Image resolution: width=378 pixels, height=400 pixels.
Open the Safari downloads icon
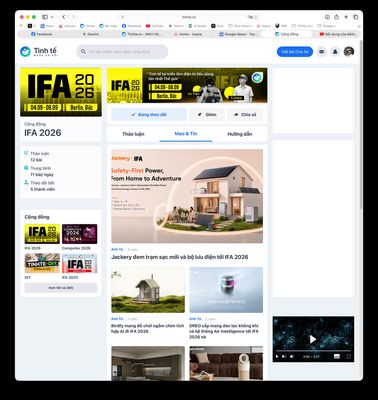point(327,17)
